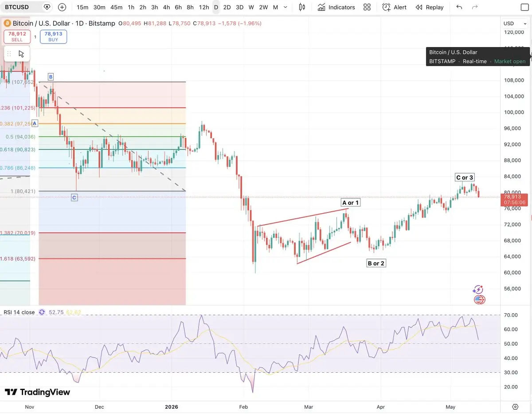Select the active D daily timeframe
Image resolution: width=532 pixels, height=414 pixels.
(216, 7)
